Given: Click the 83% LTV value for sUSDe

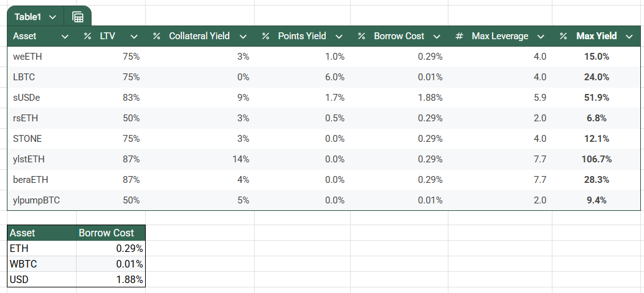Looking at the screenshot, I should (x=131, y=98).
